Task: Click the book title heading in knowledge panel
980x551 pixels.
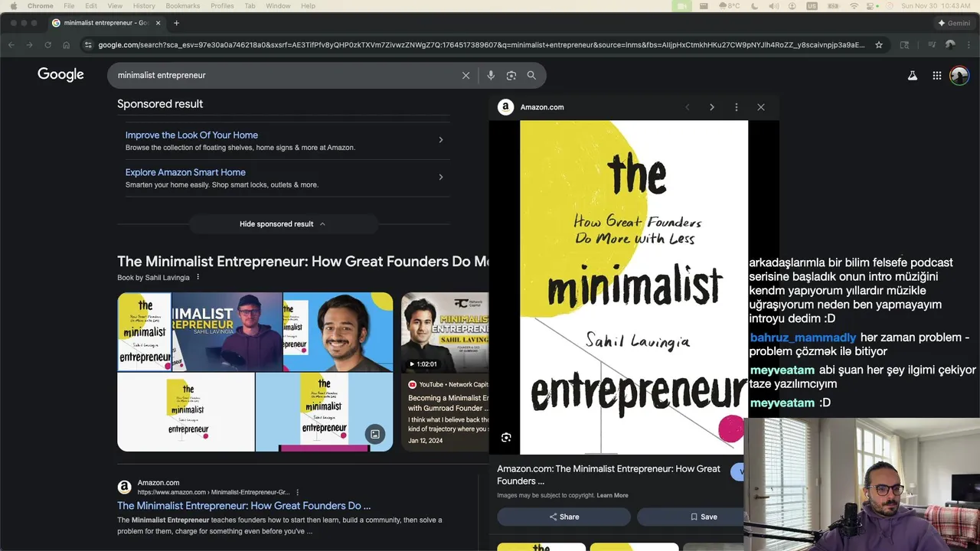Action: tap(302, 262)
